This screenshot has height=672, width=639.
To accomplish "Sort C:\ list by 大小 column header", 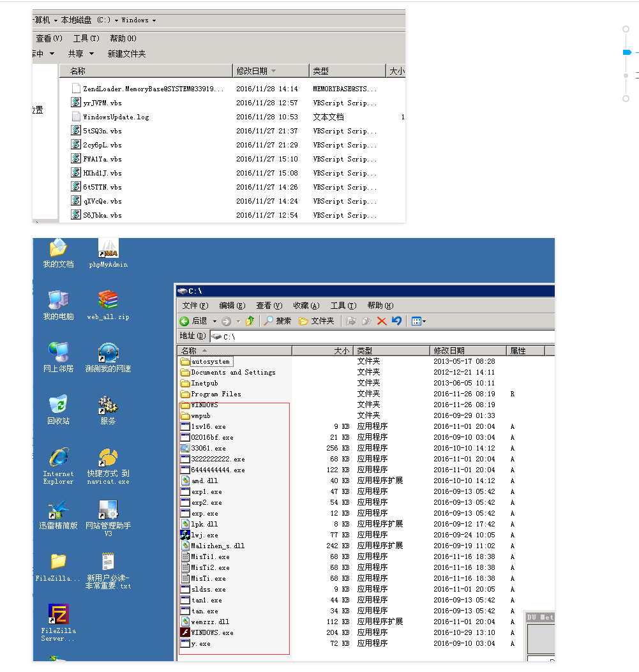I will pyautogui.click(x=323, y=350).
